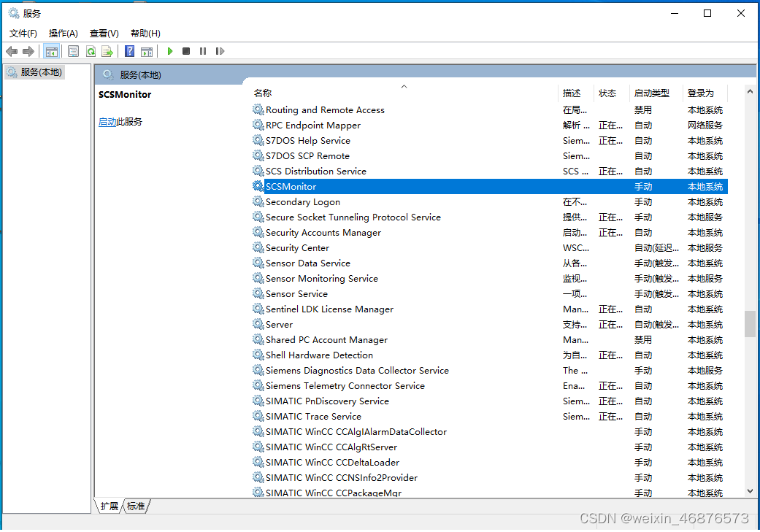Image resolution: width=760 pixels, height=532 pixels.
Task: Click gear icon of S7DOS Help Service
Action: click(x=258, y=141)
